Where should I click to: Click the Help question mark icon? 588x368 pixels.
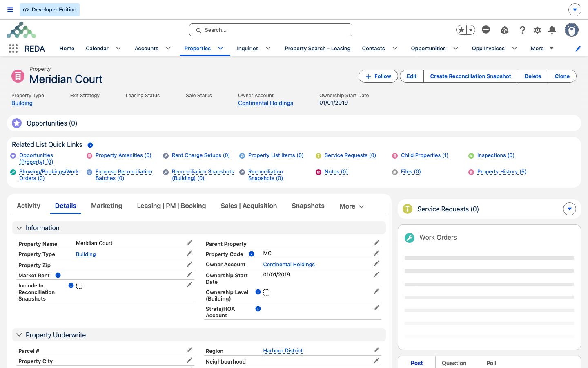523,30
